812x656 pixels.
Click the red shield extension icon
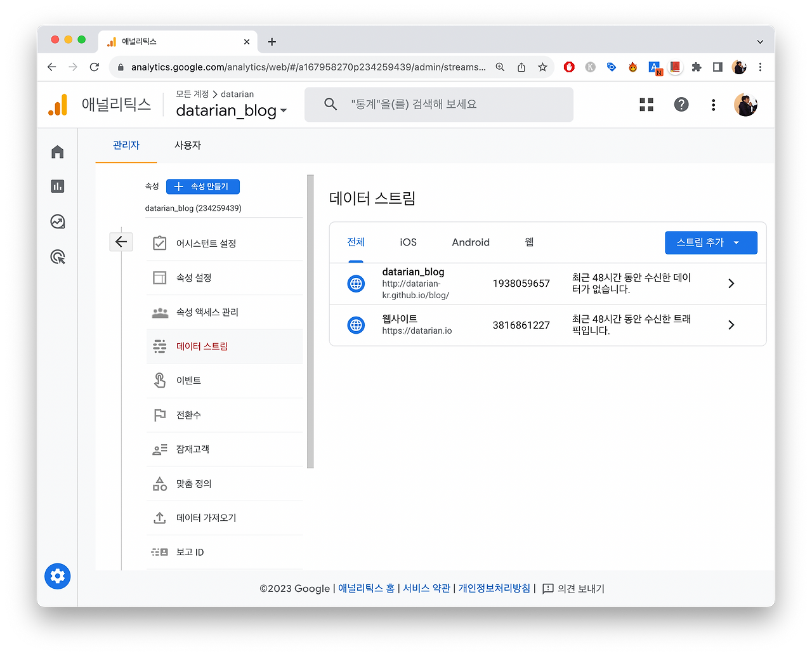(569, 67)
